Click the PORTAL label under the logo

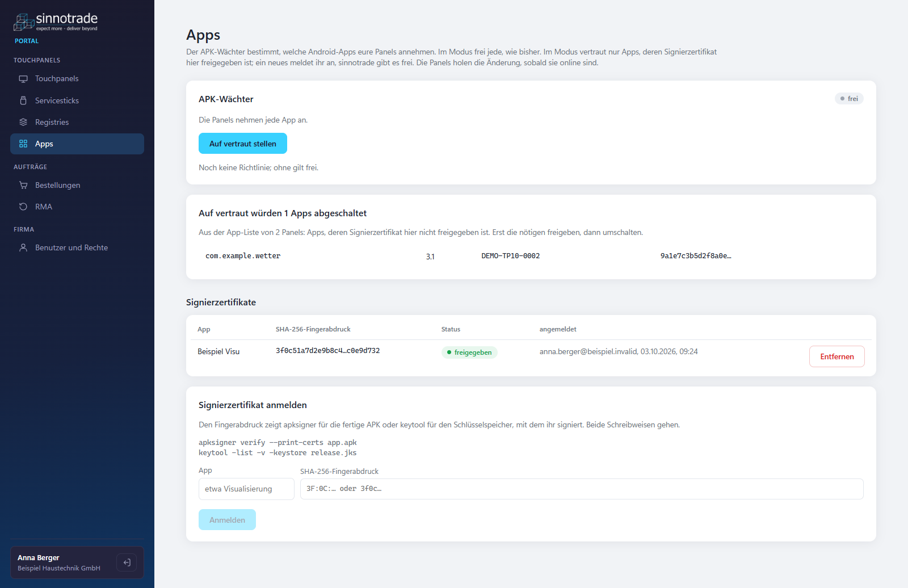(x=27, y=41)
